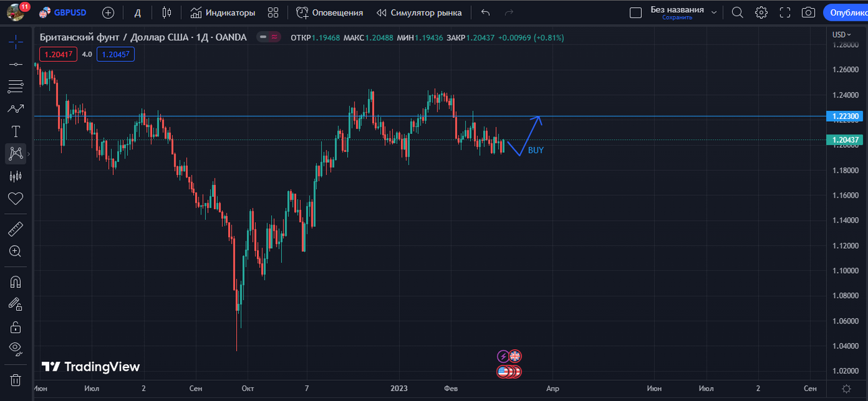
Task: Expand the layout management chevron
Action: click(x=714, y=13)
